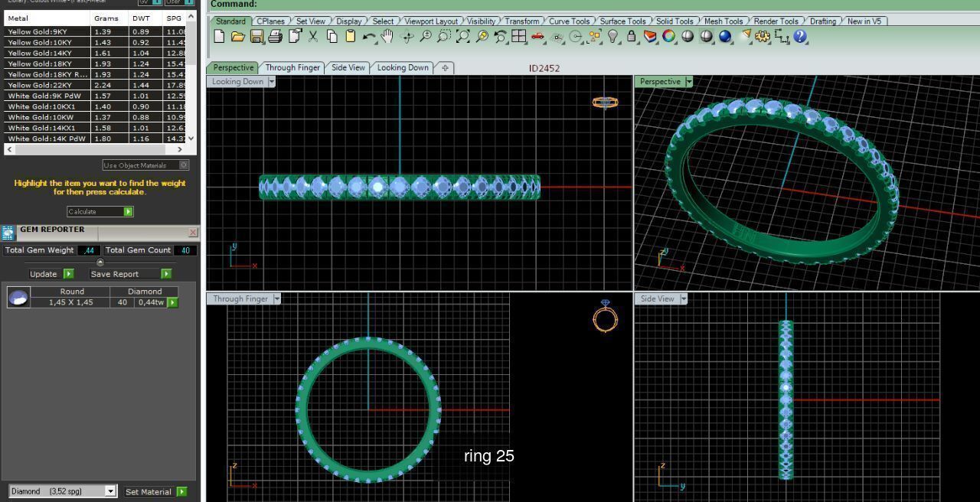Click the Save Report button
Image resolution: width=980 pixels, height=502 pixels.
click(130, 274)
